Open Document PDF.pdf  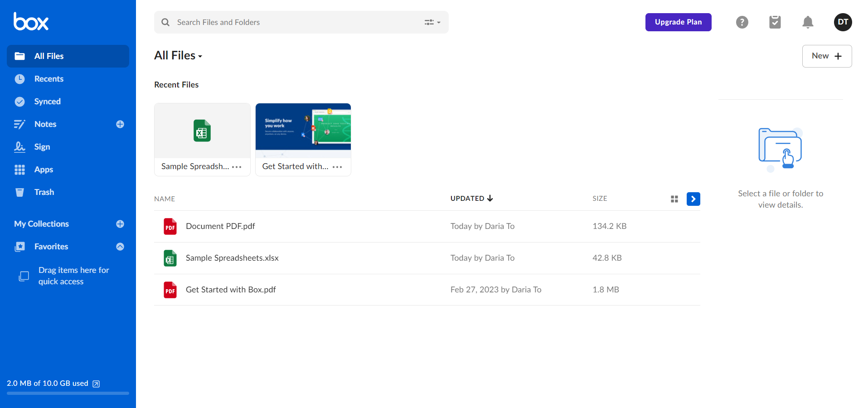pos(220,226)
